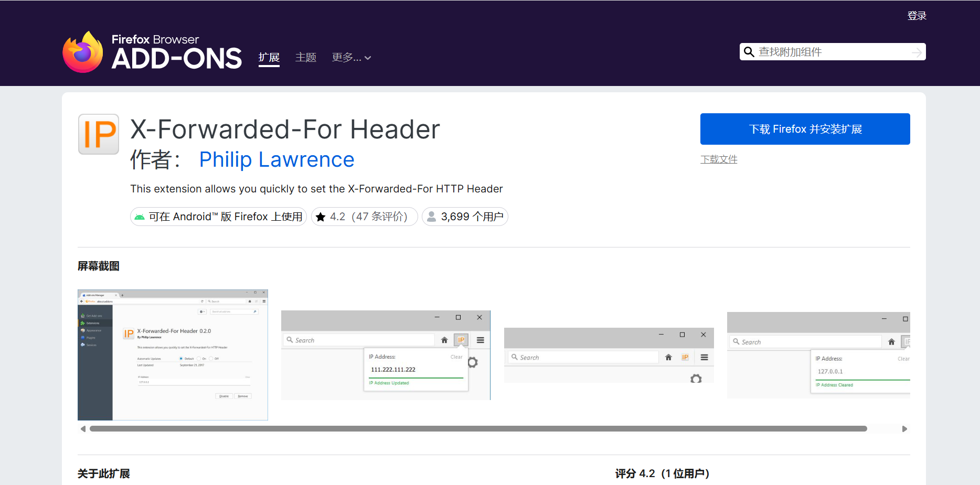Click the X-Forwarded-For Header title
Viewport: 980px width, 485px height.
(x=285, y=129)
